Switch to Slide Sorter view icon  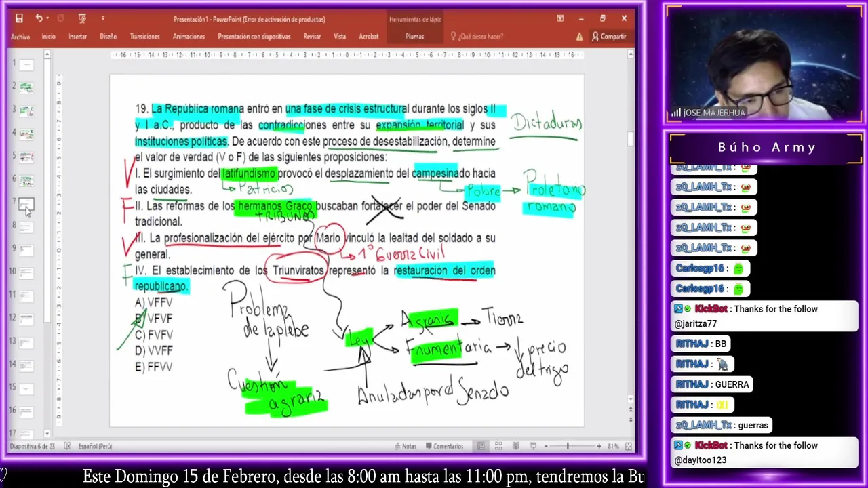pos(498,446)
